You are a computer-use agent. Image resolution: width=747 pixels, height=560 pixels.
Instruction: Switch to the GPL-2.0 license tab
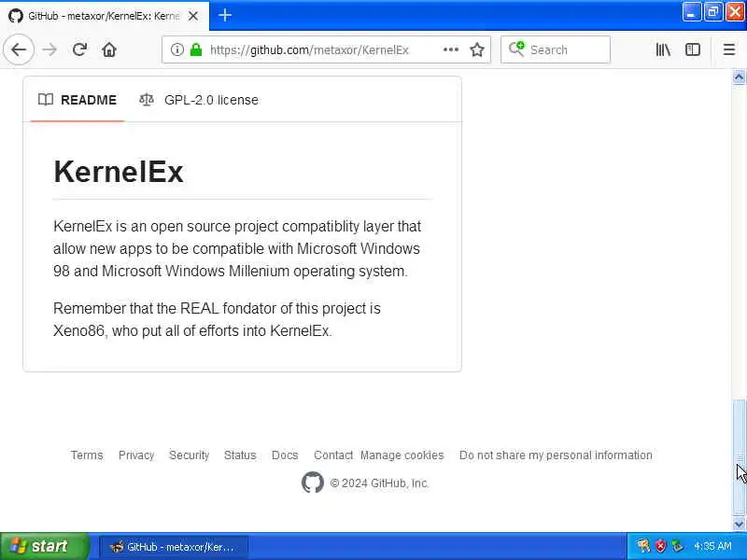coord(199,100)
